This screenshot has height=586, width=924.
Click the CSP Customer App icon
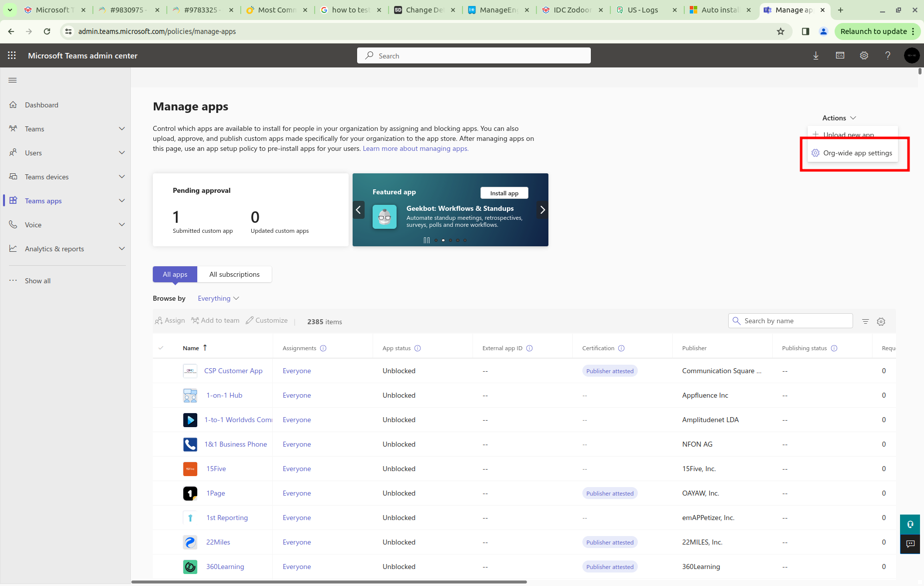click(x=190, y=371)
